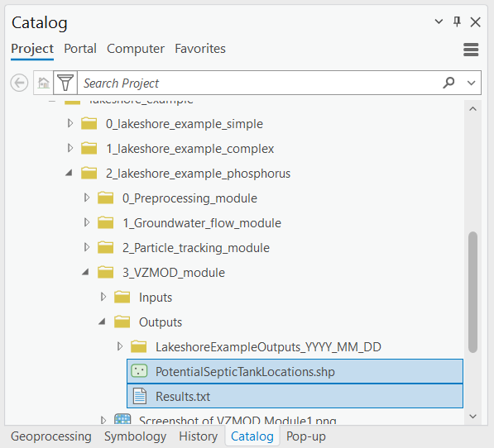
Task: Select the LakeshoreExampleOutputs_YYYY_MM_DD label
Action: coord(268,347)
